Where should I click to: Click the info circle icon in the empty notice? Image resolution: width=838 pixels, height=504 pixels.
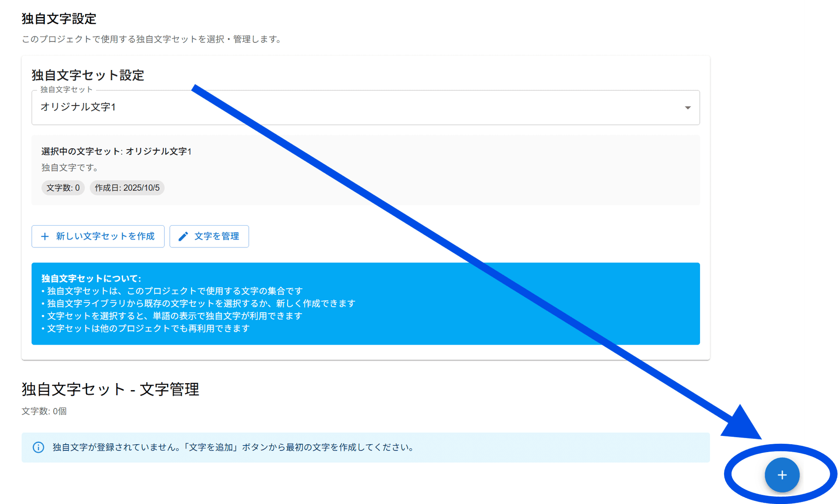[38, 447]
